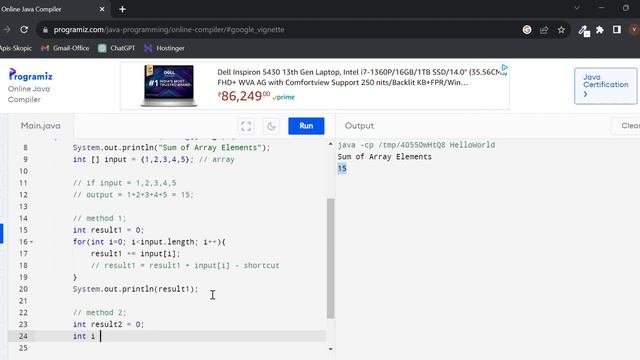Click the address bar URL
Image resolution: width=640 pixels, height=360 pixels.
point(169,29)
